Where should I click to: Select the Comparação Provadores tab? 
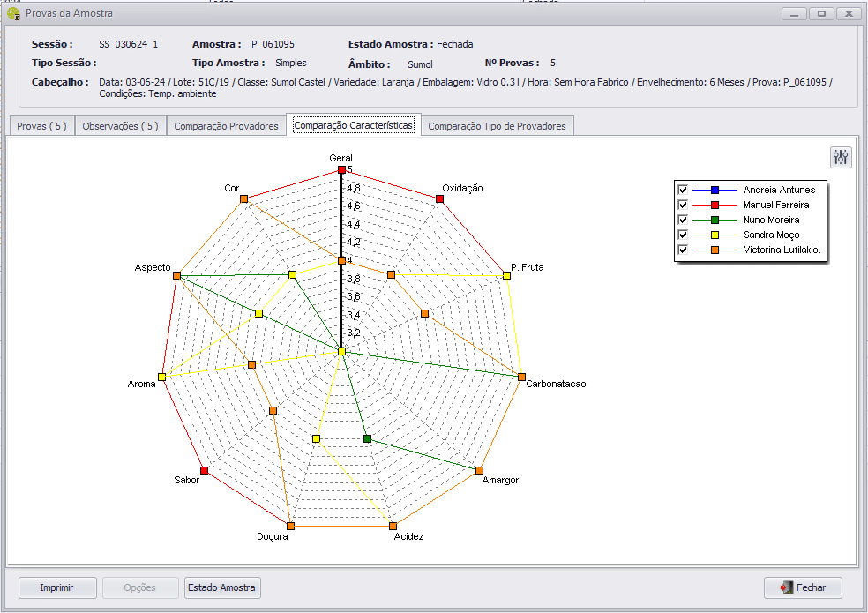[227, 126]
